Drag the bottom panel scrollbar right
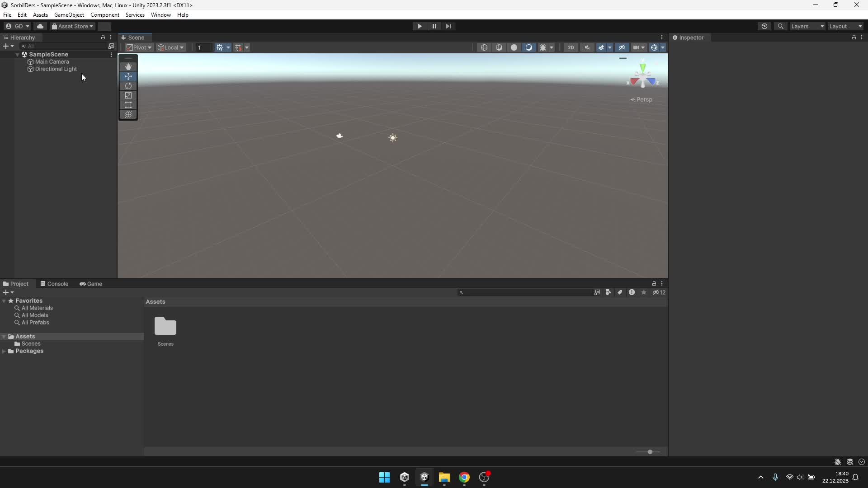 [x=649, y=452]
